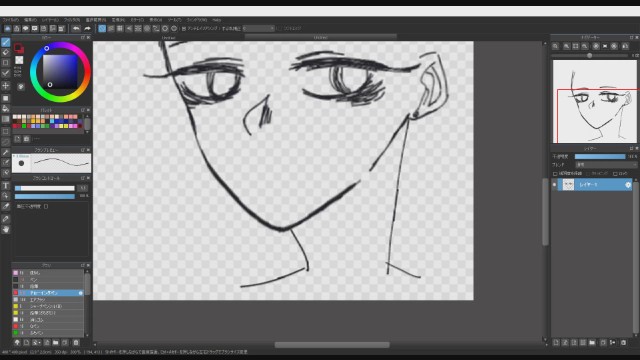Image resolution: width=640 pixels, height=360 pixels.
Task: Click reset colors icon below color swatches
Action: pyautogui.click(x=21, y=87)
